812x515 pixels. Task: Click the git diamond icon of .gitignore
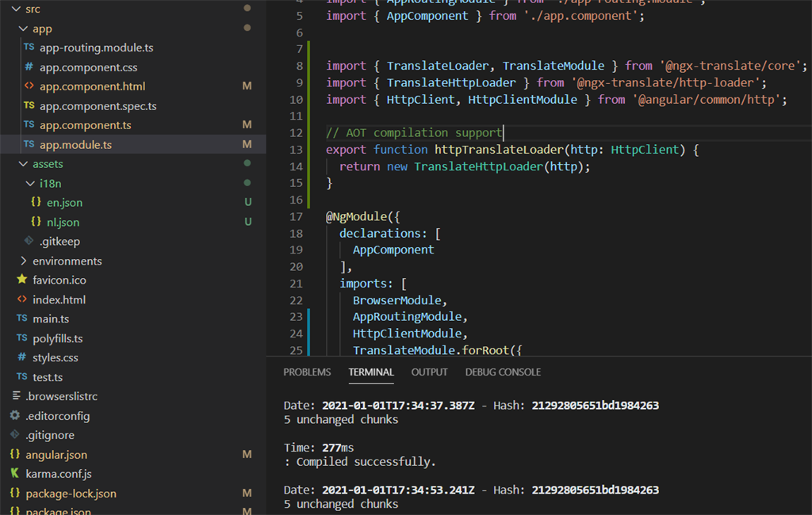[x=15, y=435]
